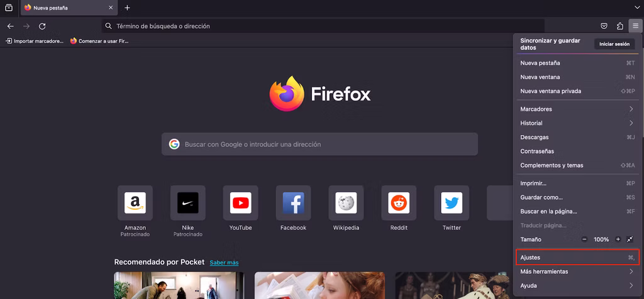The width and height of the screenshot is (644, 299).
Task: Reload the current page
Action: pyautogui.click(x=42, y=26)
